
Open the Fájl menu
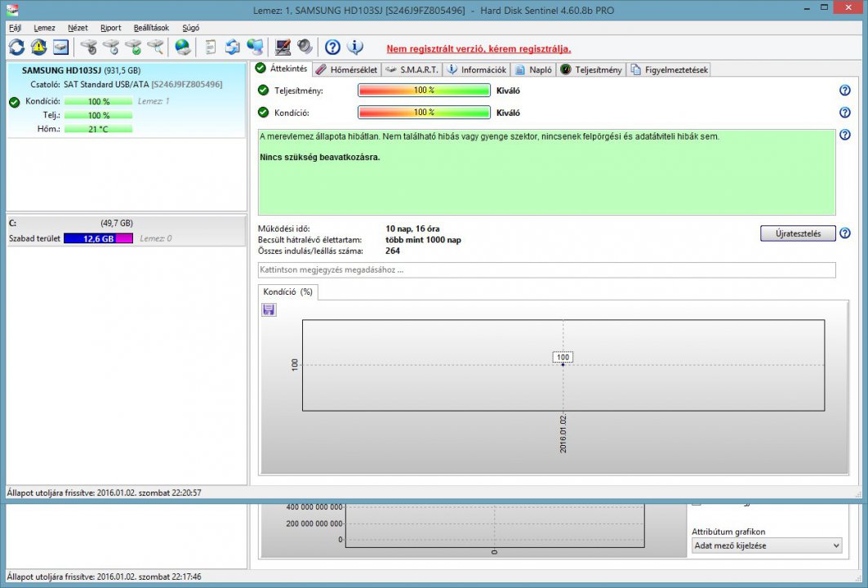click(x=15, y=28)
